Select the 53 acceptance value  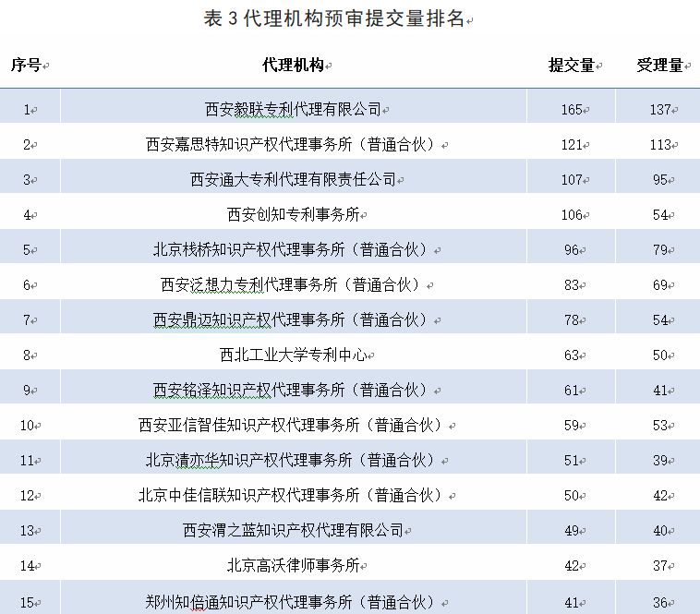[x=660, y=425]
